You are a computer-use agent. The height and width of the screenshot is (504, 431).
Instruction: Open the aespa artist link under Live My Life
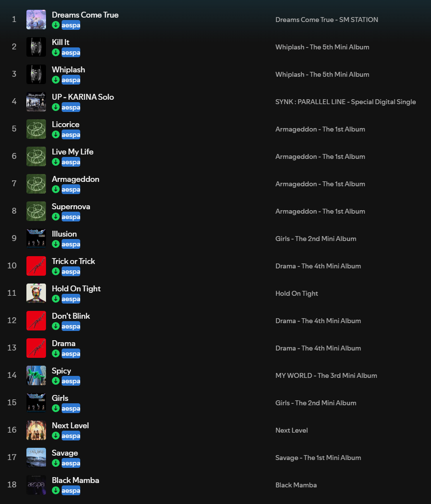(71, 162)
